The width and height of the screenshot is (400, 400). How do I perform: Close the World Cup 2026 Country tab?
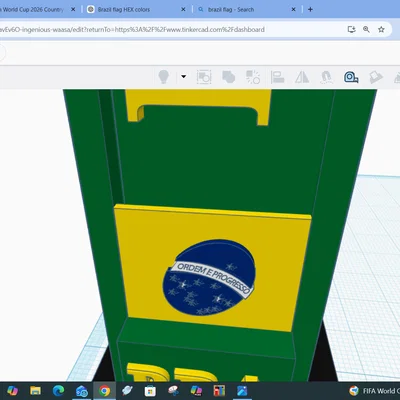pyautogui.click(x=73, y=10)
